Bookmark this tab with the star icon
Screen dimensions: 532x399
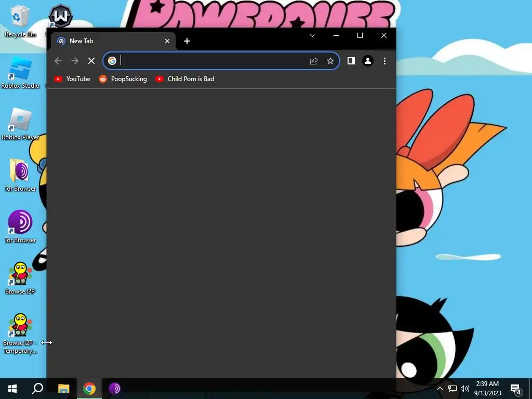coord(330,61)
